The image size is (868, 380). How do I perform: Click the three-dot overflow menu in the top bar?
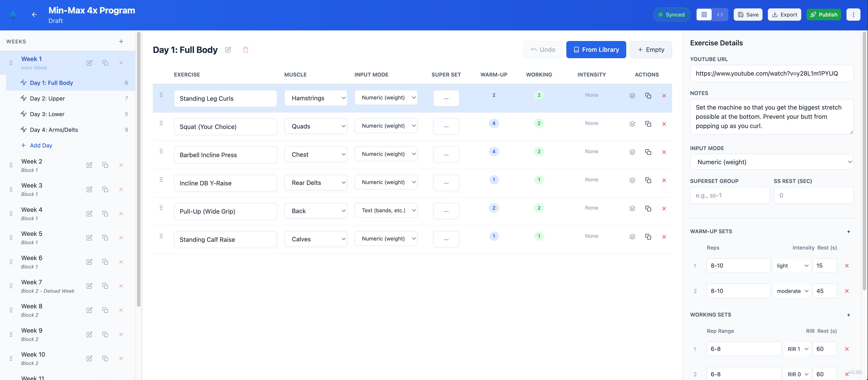click(x=853, y=14)
